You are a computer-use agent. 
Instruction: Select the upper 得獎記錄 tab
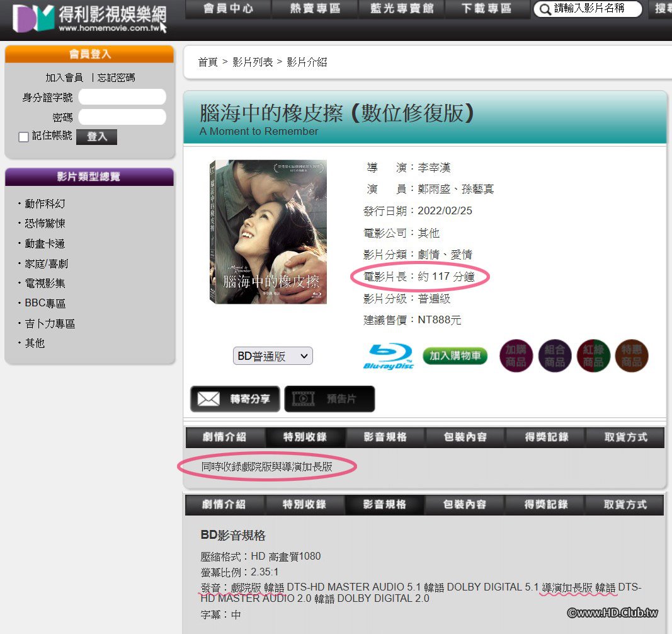coord(547,437)
